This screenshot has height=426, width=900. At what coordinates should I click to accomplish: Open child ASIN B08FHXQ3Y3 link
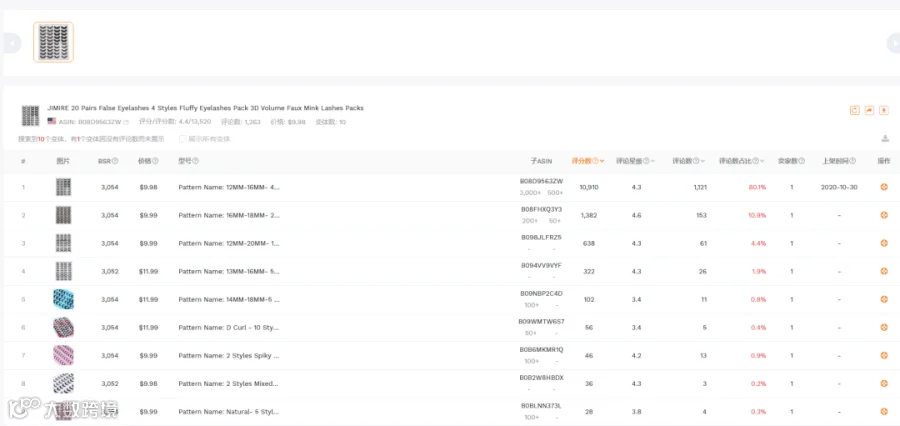(541, 209)
